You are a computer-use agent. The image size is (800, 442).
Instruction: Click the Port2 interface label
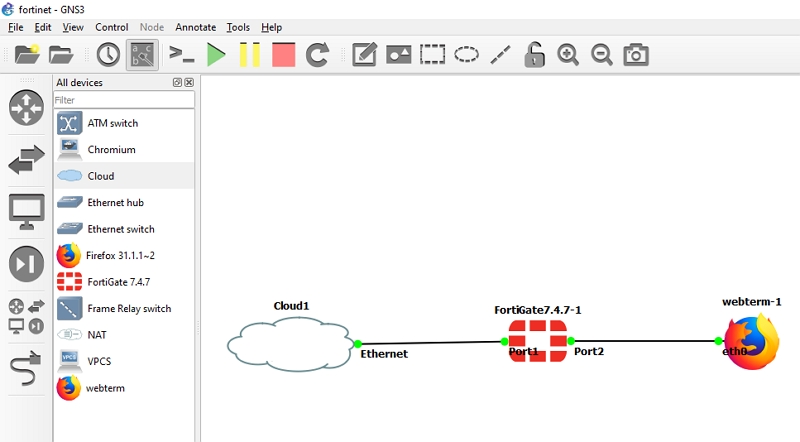click(589, 351)
